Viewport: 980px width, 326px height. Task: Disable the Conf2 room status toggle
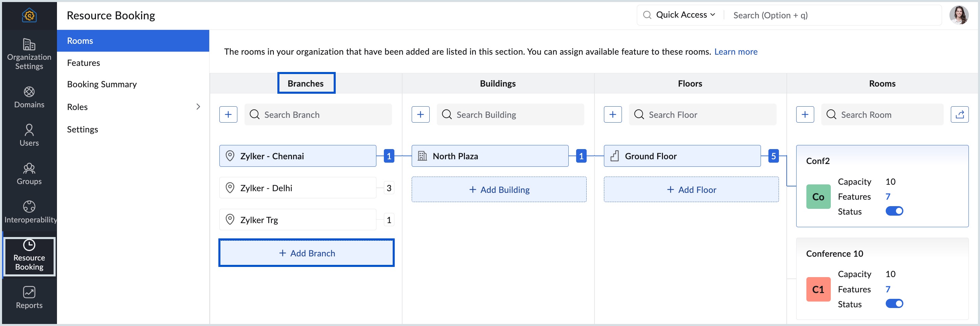click(x=894, y=211)
